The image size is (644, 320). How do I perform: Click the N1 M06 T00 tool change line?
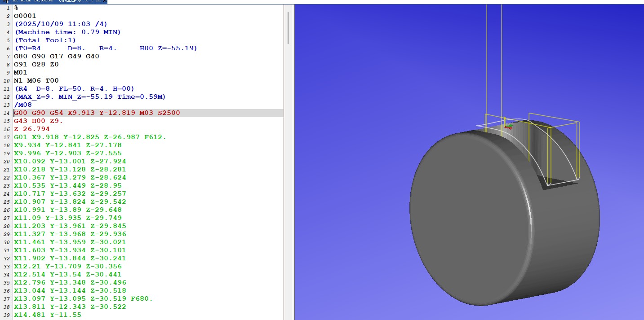tap(36, 81)
